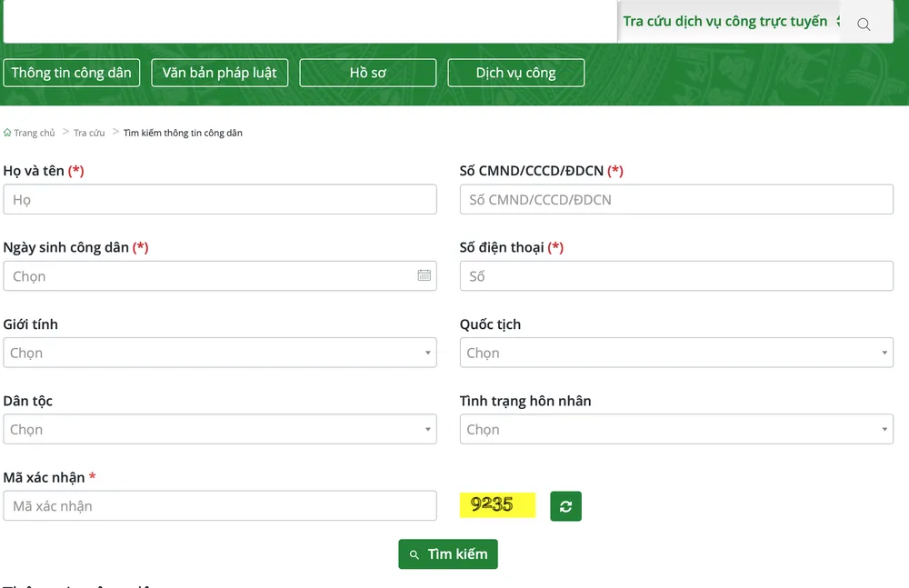The image size is (909, 588).
Task: Focus the Họ và tên input field
Action: pyautogui.click(x=219, y=200)
